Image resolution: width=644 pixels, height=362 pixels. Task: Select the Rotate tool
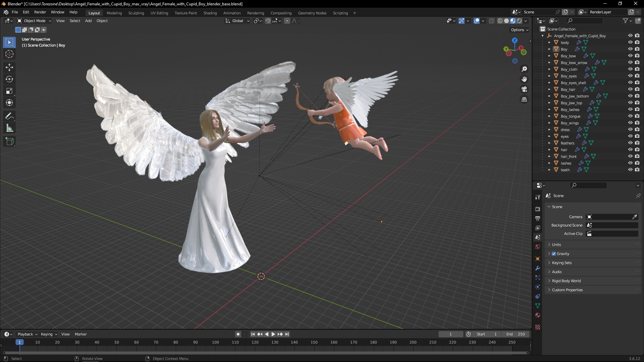[x=9, y=79]
